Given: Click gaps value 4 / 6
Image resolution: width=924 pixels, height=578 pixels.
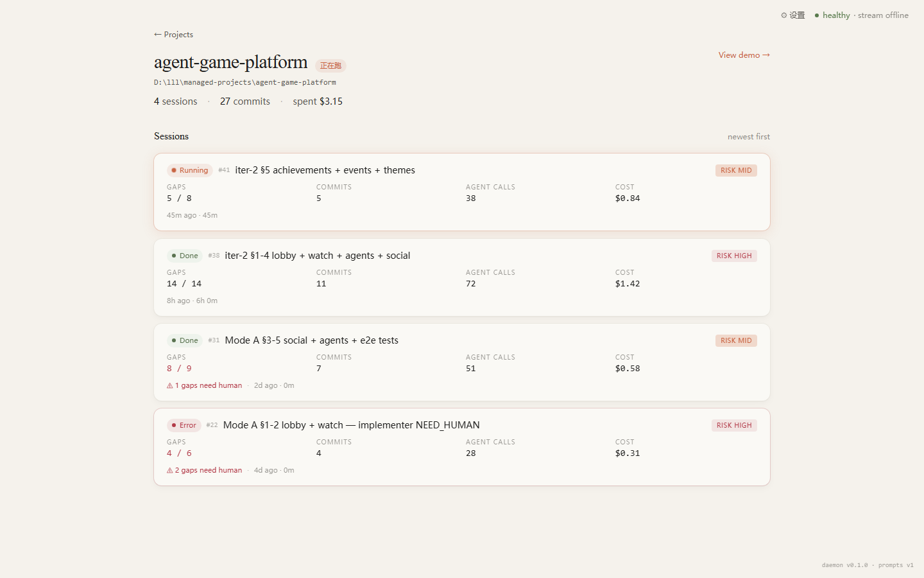Looking at the screenshot, I should (x=179, y=453).
